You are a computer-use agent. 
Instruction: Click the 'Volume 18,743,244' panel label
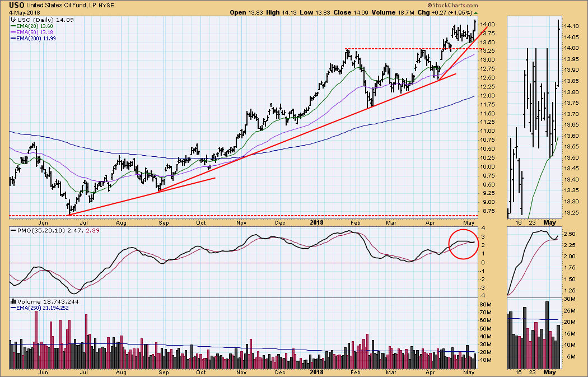point(48,301)
